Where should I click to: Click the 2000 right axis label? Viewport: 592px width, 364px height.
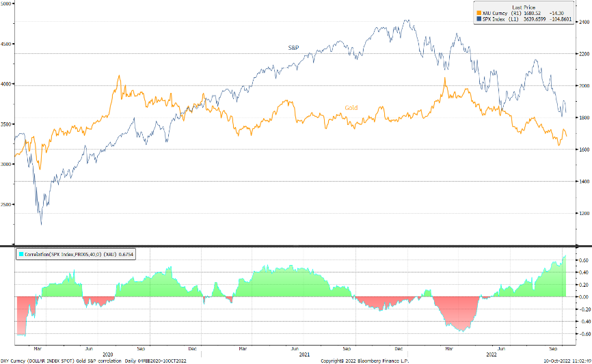[x=584, y=86]
